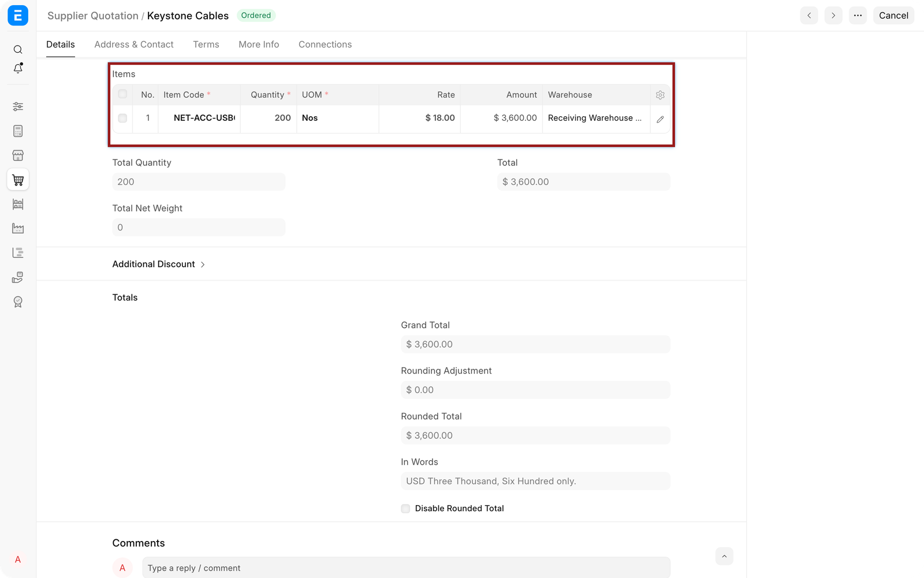The image size is (924, 578).
Task: Switch to Address & Contact tab
Action: (x=134, y=45)
